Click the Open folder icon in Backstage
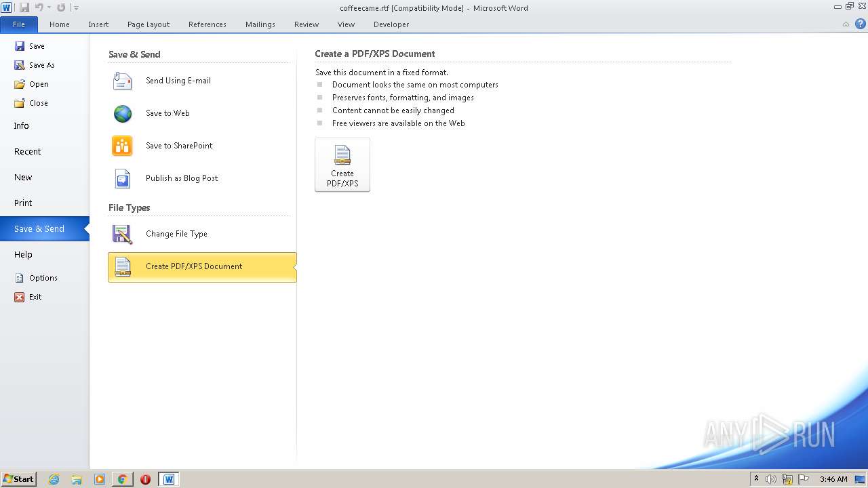 tap(20, 84)
